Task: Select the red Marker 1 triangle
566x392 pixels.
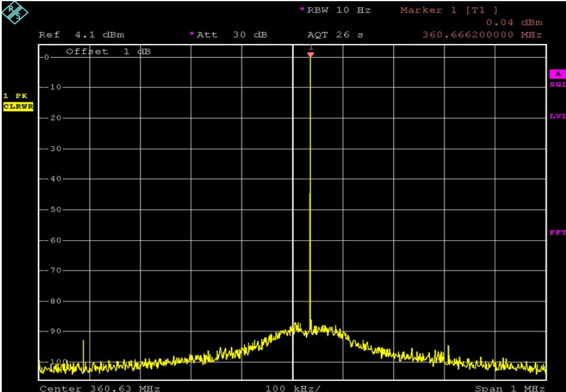Action: click(311, 54)
